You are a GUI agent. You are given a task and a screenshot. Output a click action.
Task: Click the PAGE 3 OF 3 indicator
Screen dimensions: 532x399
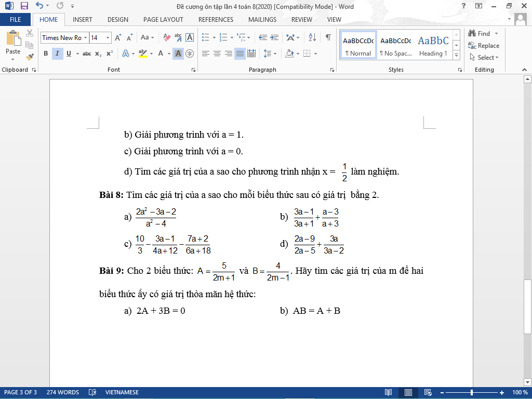coord(20,393)
